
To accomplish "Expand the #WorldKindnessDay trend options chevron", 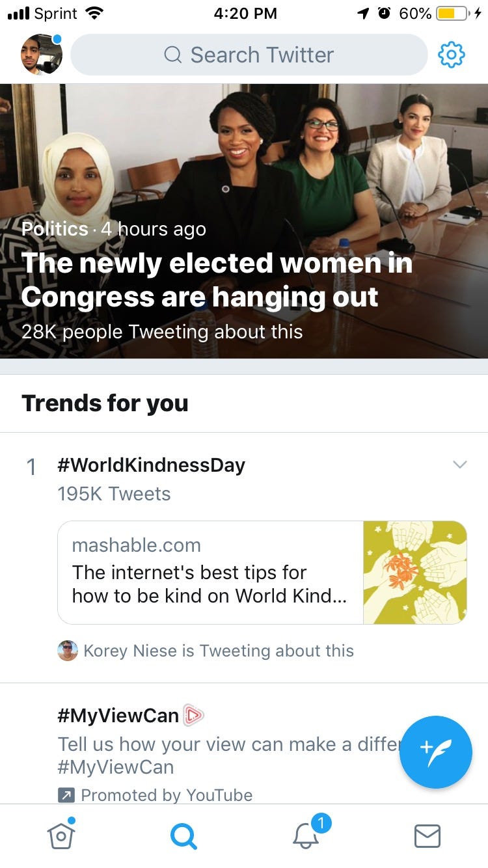I will pyautogui.click(x=459, y=465).
